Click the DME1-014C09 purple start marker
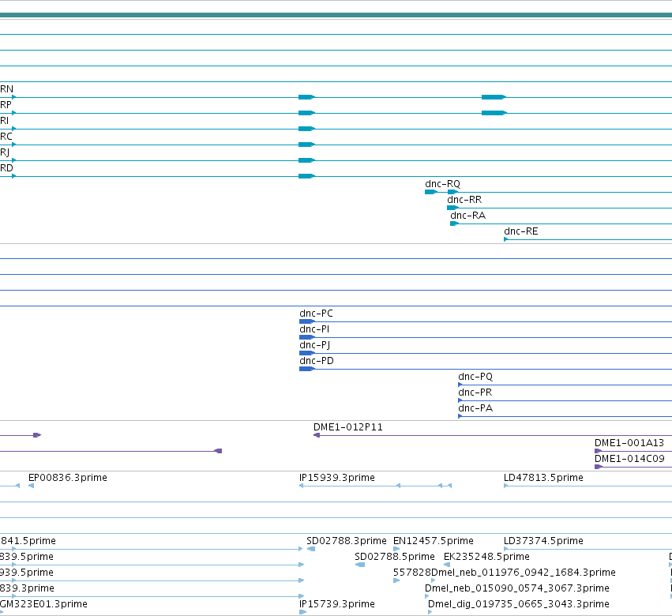Viewport: 672px width, 616px height. pyautogui.click(x=599, y=467)
